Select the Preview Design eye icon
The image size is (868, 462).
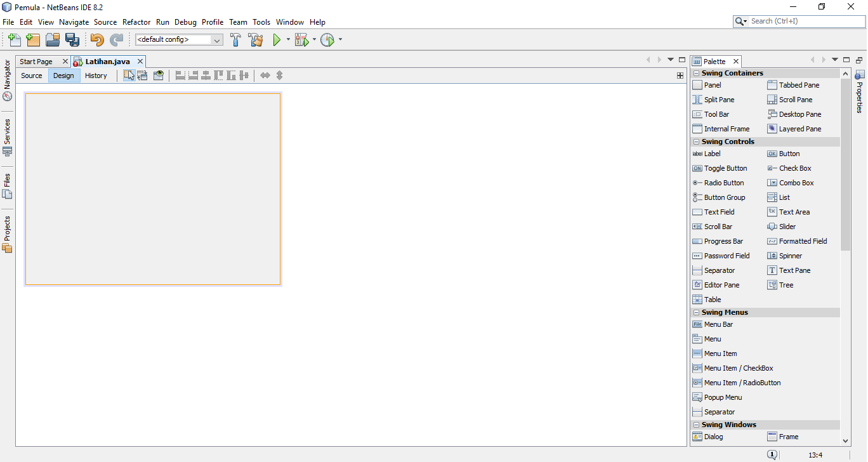coord(158,75)
